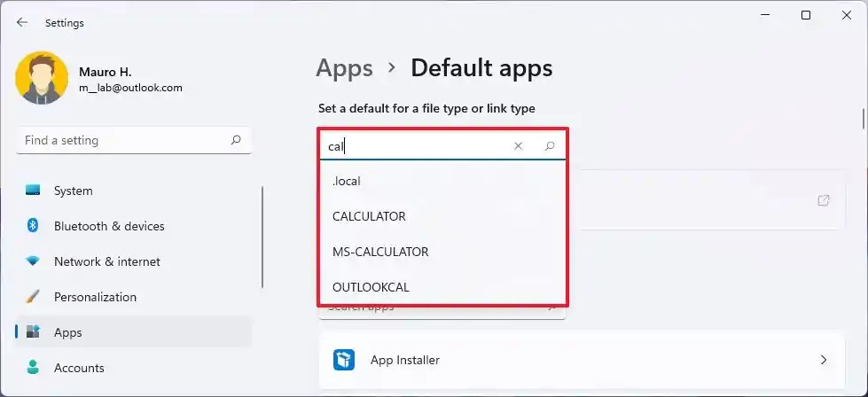Click the App Installer box icon
The height and width of the screenshot is (397, 868).
pos(343,360)
